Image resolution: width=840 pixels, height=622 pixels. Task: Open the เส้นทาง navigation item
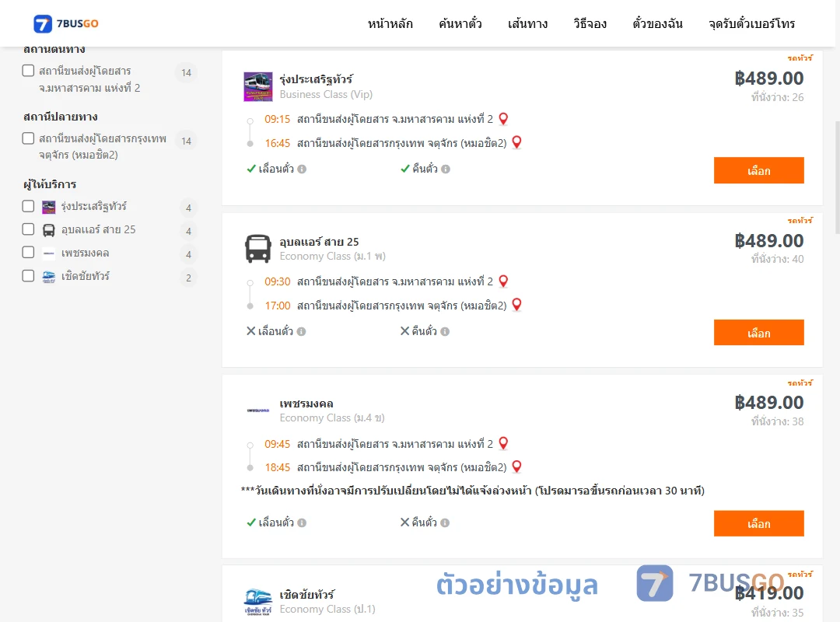pos(527,23)
